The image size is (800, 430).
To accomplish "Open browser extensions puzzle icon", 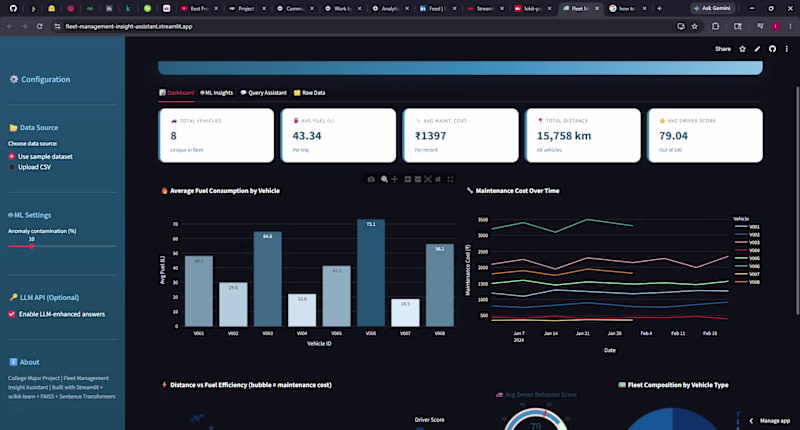I will pos(715,26).
